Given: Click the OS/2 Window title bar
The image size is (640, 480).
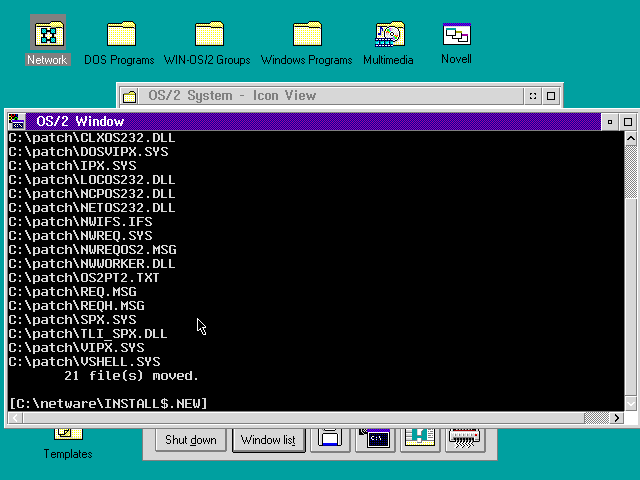Looking at the screenshot, I should pyautogui.click(x=313, y=122).
